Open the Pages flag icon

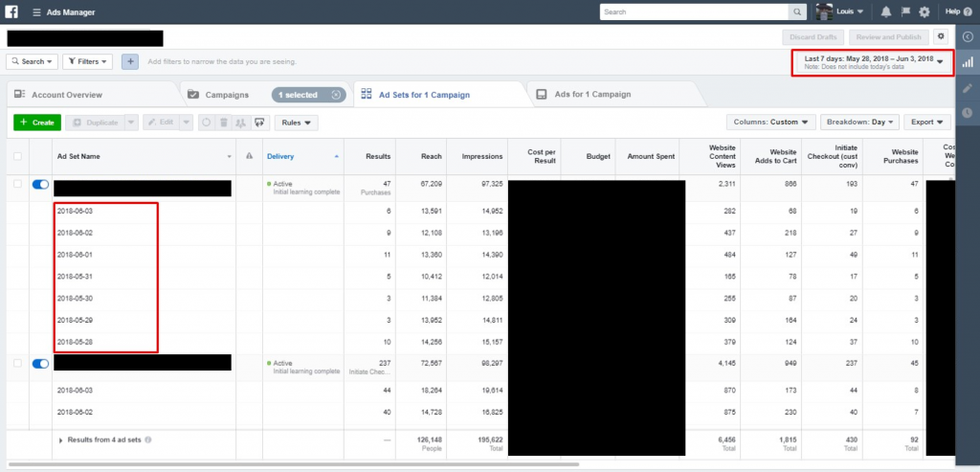point(905,11)
